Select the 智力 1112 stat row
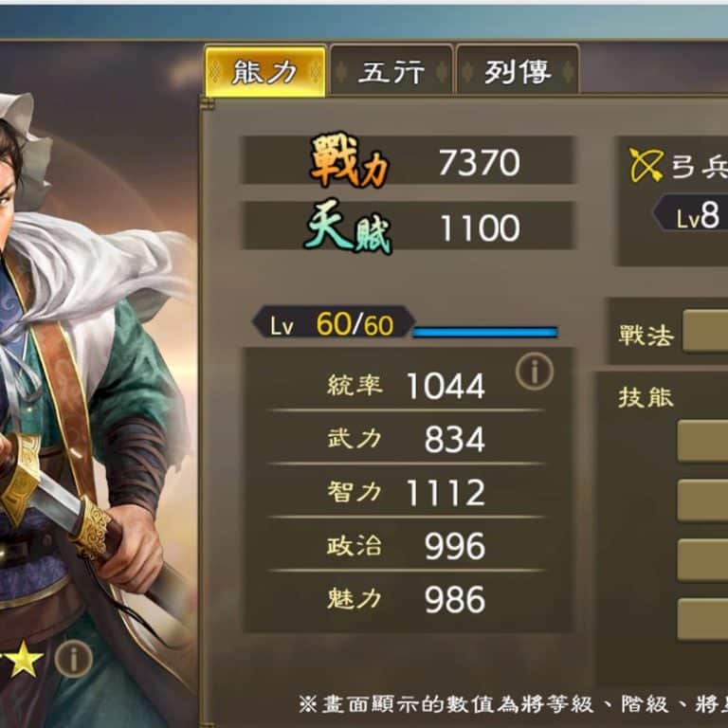The width and height of the screenshot is (728, 728). click(406, 492)
